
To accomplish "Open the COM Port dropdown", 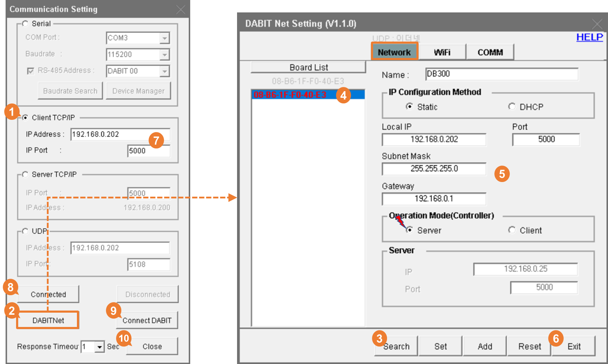I will point(164,38).
